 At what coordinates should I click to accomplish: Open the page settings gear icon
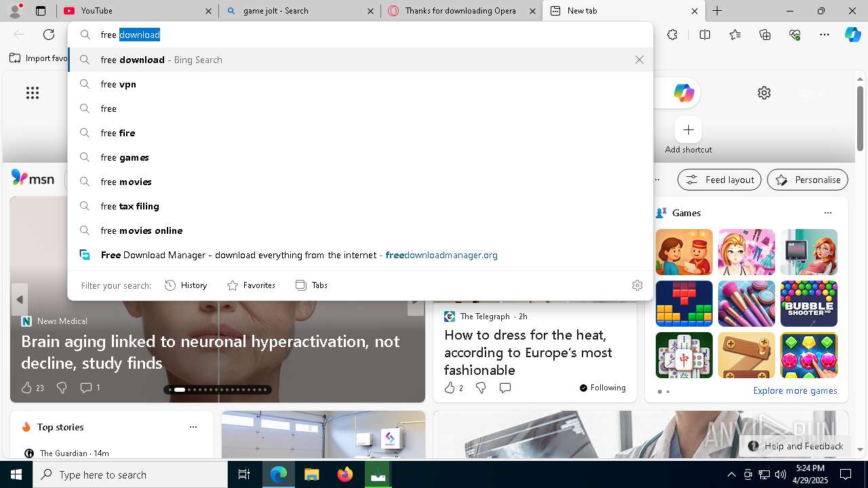(x=764, y=93)
